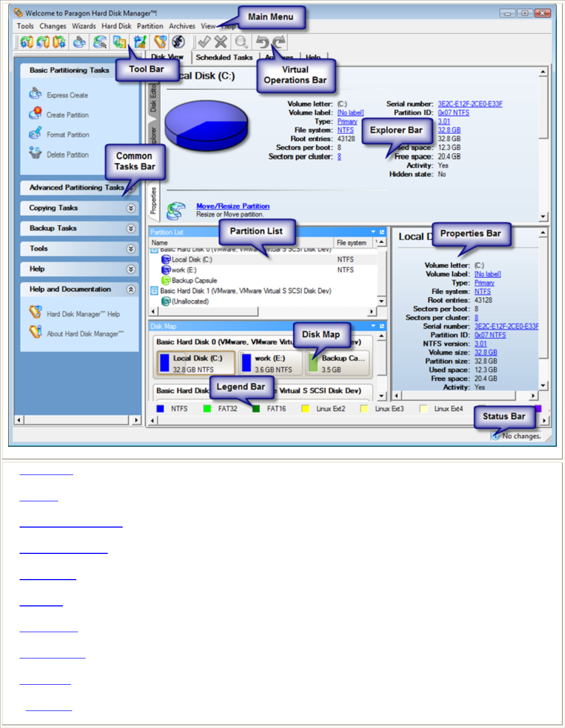Image resolution: width=565 pixels, height=728 pixels.
Task: Click the Delete Partition icon
Action: pos(35,153)
